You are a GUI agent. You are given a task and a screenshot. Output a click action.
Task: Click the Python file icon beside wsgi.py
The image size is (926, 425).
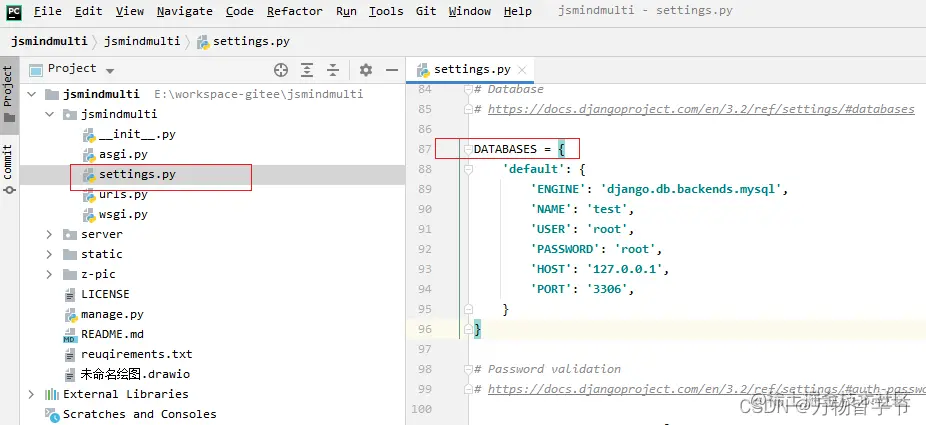[x=89, y=215]
